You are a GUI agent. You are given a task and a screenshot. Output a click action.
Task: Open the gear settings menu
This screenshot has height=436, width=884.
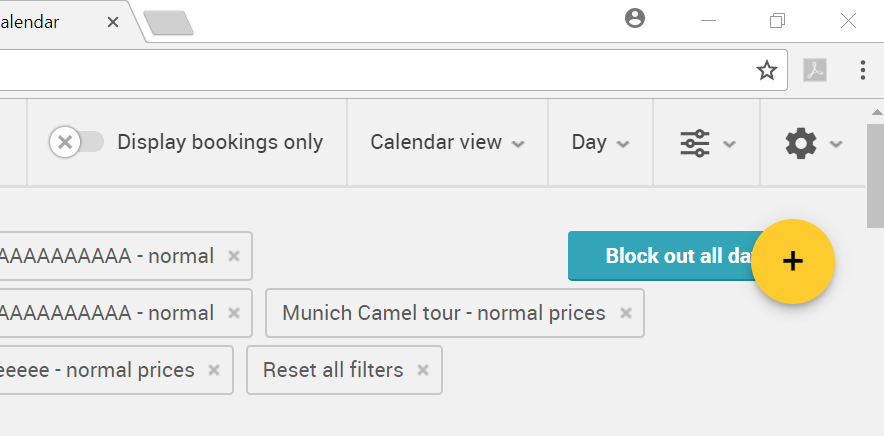pyautogui.click(x=813, y=143)
